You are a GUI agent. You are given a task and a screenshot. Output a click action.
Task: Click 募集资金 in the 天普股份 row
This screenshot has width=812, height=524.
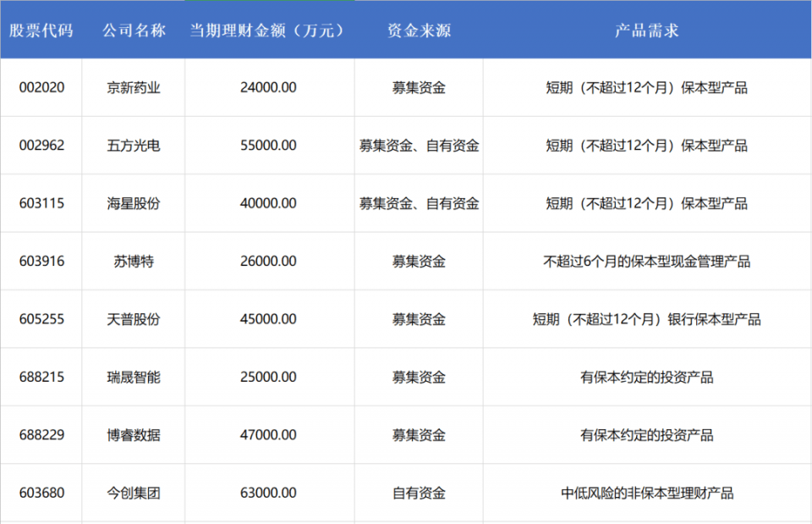click(x=419, y=319)
